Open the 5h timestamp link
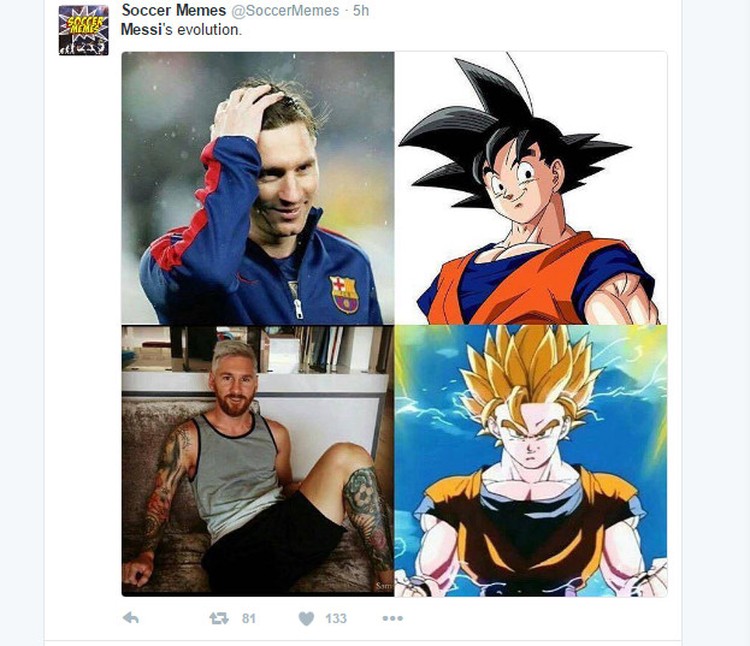The height and width of the screenshot is (646, 750). pos(361,11)
